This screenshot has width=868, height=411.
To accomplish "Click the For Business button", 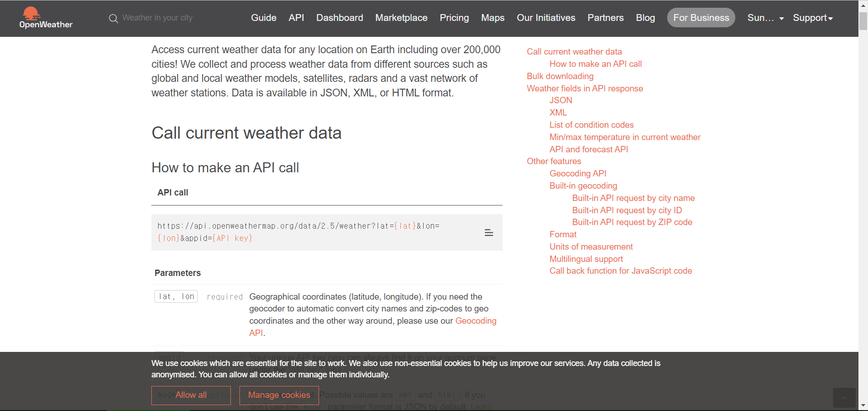I will [x=701, y=18].
